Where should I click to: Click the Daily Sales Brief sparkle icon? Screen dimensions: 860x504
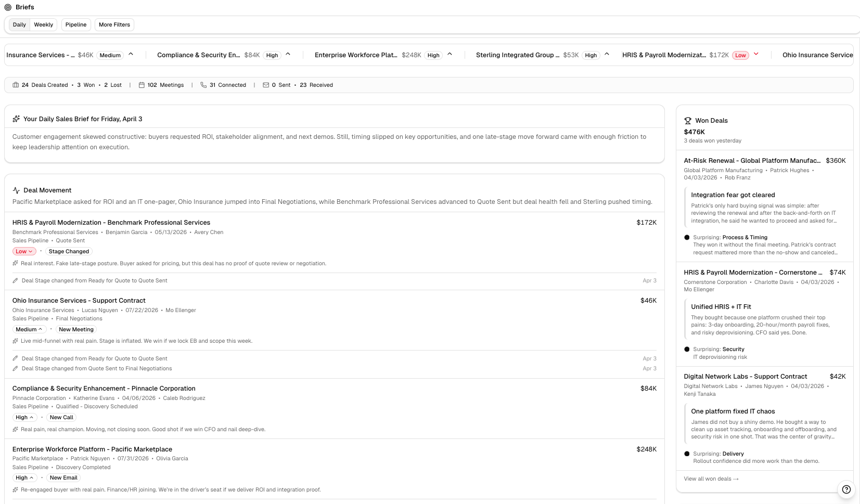coord(16,119)
